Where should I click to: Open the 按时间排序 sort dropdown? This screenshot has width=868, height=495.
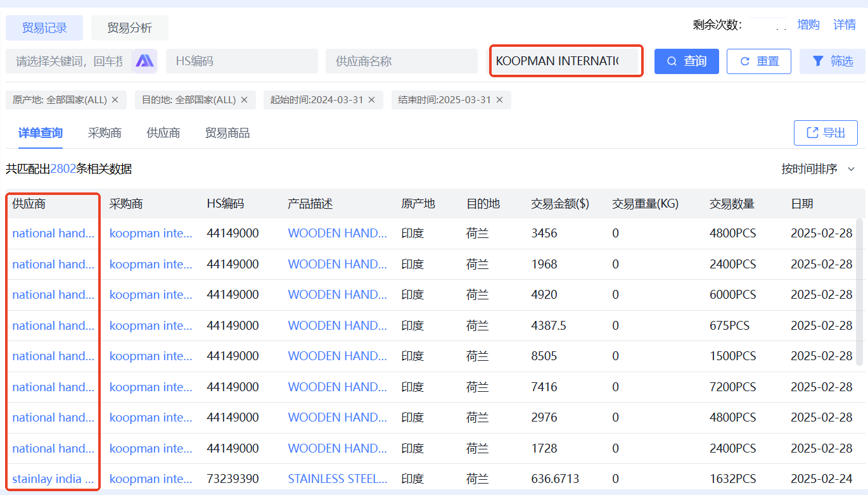[819, 169]
